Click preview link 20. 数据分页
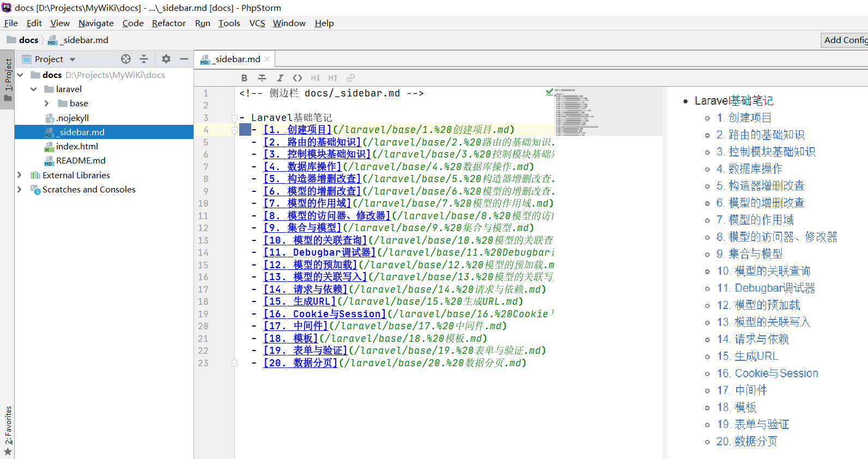Screen dimensions: 868x459 (x=747, y=442)
